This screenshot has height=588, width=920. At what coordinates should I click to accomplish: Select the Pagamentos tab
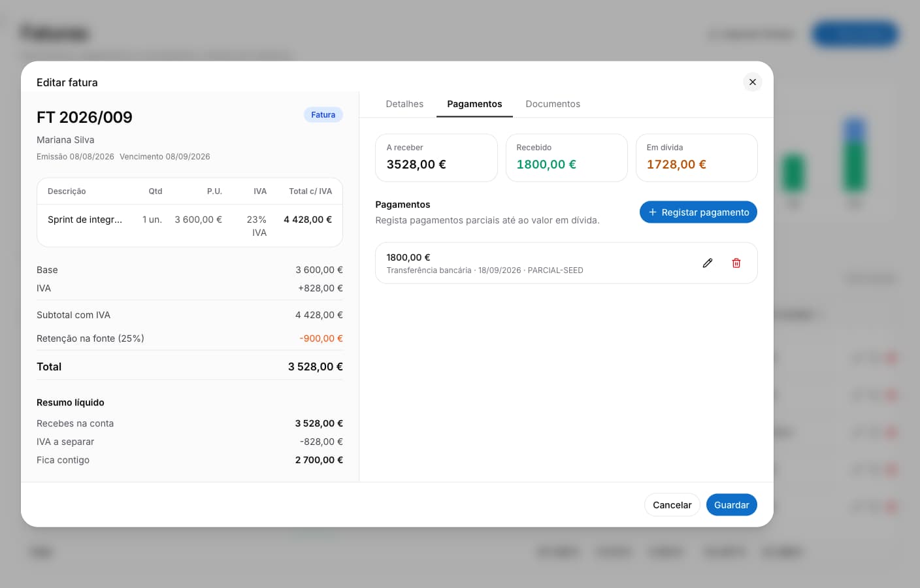click(x=474, y=104)
